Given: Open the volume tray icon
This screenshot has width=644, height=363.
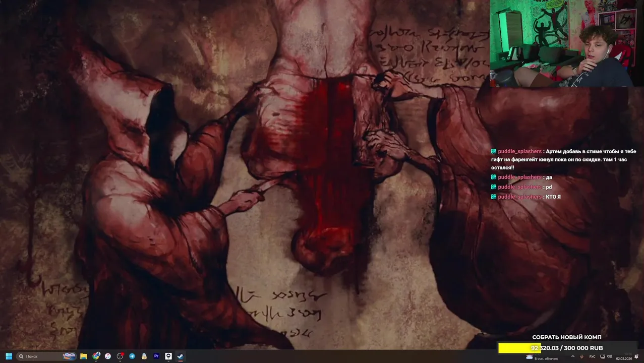Looking at the screenshot, I should (x=610, y=356).
